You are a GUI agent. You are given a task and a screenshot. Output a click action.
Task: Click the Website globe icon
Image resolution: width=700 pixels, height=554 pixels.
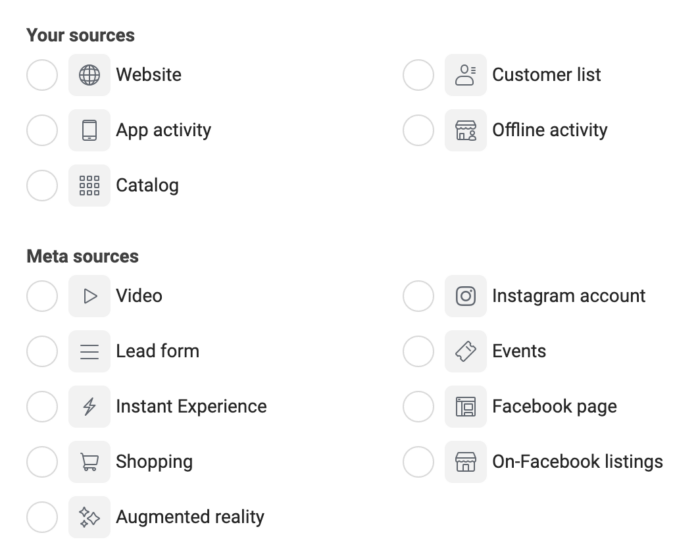coord(89,75)
